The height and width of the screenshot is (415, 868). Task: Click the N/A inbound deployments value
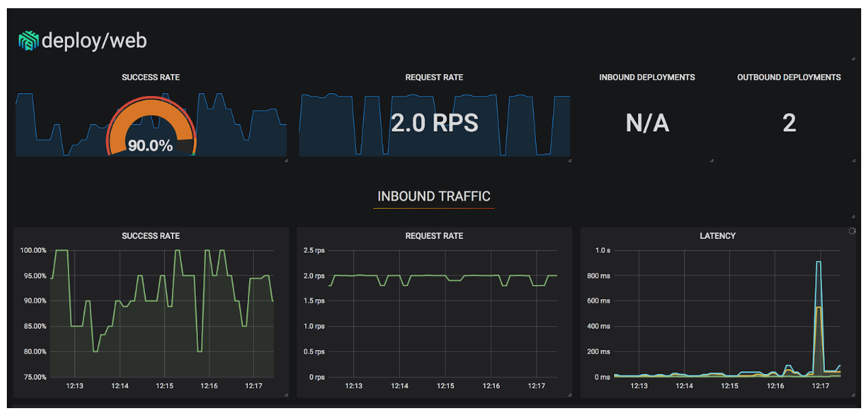tap(647, 123)
